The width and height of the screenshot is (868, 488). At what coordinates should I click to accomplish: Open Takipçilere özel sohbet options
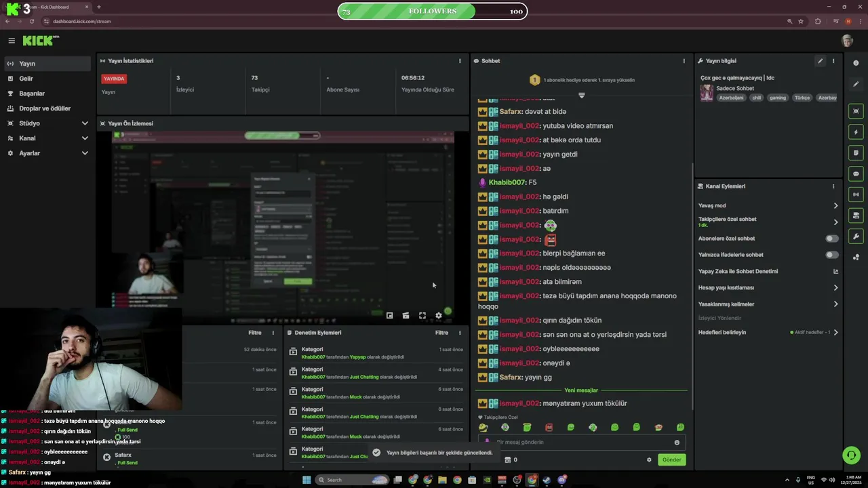click(x=835, y=222)
